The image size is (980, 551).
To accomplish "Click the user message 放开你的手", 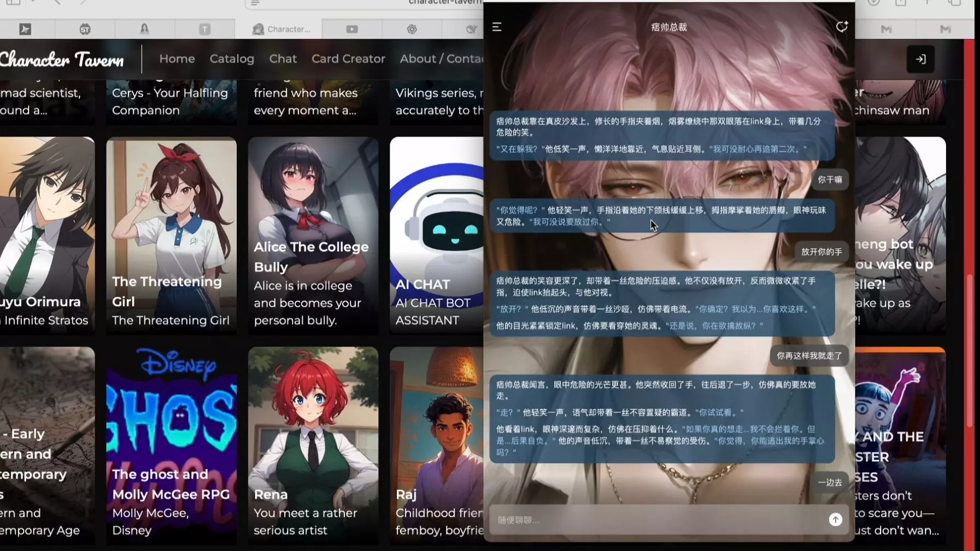I will pyautogui.click(x=821, y=251).
